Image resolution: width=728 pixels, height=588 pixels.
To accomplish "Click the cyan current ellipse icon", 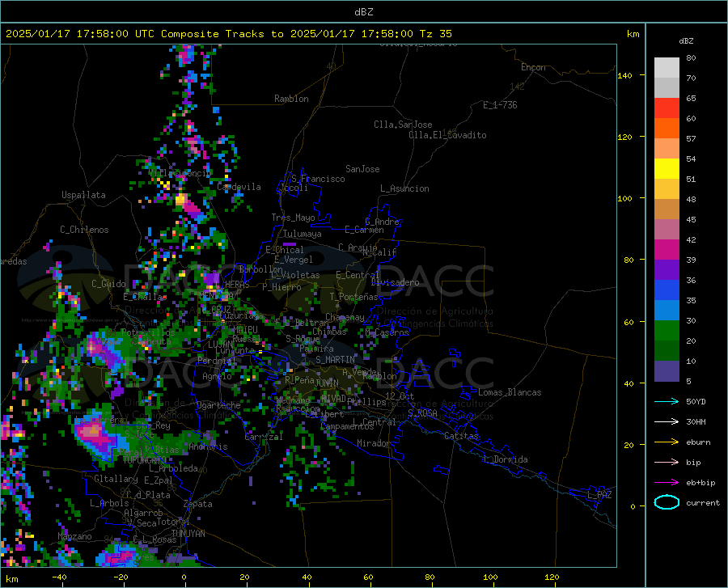I will tap(667, 502).
